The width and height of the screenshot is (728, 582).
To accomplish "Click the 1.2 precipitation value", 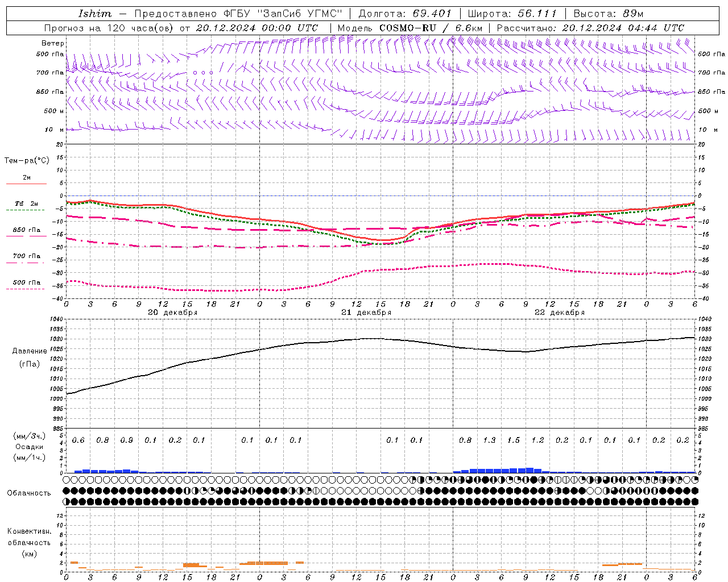I will (537, 440).
